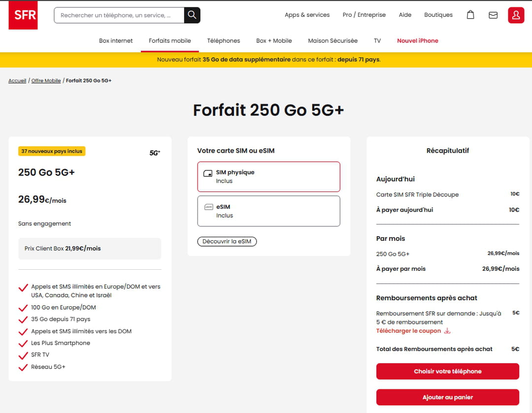Viewport: 532px width, 413px height.
Task: Click the SFR logo
Action: [23, 15]
